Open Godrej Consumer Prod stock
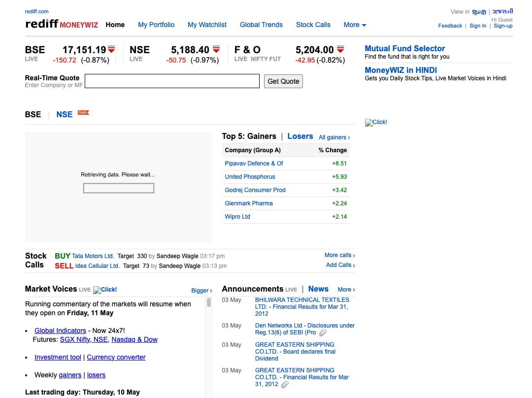Viewport: 532px width, 398px height. (x=255, y=190)
